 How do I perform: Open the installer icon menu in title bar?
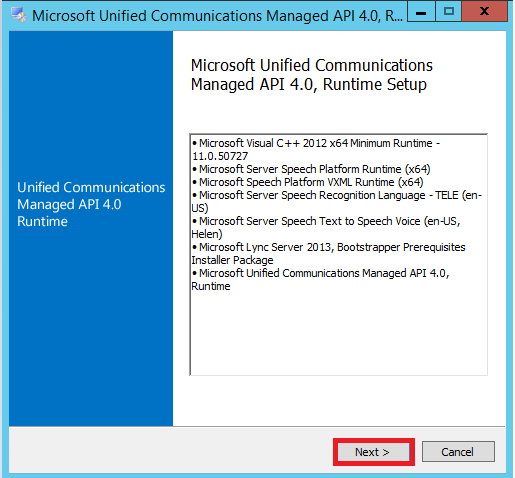pyautogui.click(x=18, y=15)
